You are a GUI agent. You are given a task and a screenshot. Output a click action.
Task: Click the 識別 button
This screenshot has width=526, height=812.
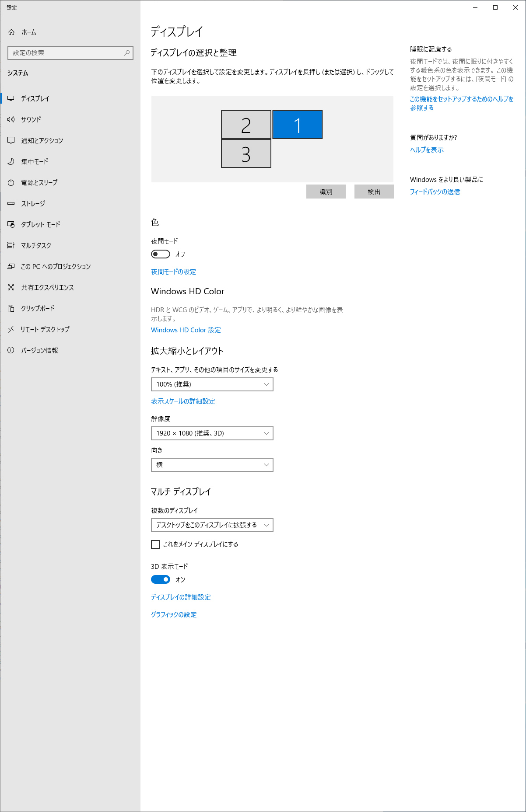click(326, 192)
